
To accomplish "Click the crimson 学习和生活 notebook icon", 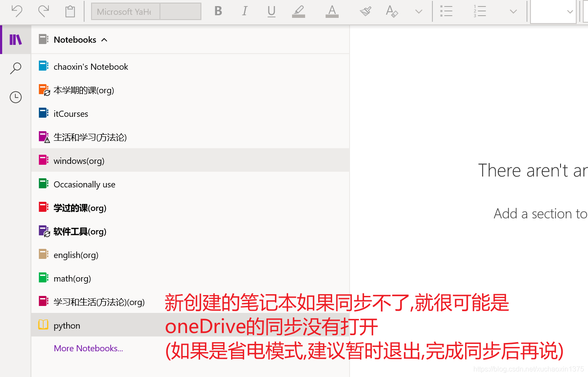I will (44, 302).
